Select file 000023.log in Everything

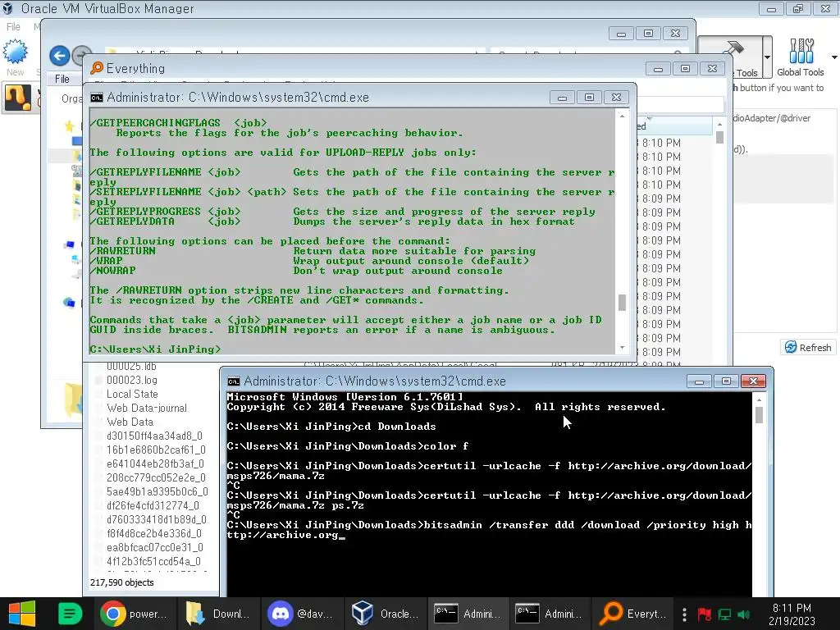pyautogui.click(x=132, y=380)
